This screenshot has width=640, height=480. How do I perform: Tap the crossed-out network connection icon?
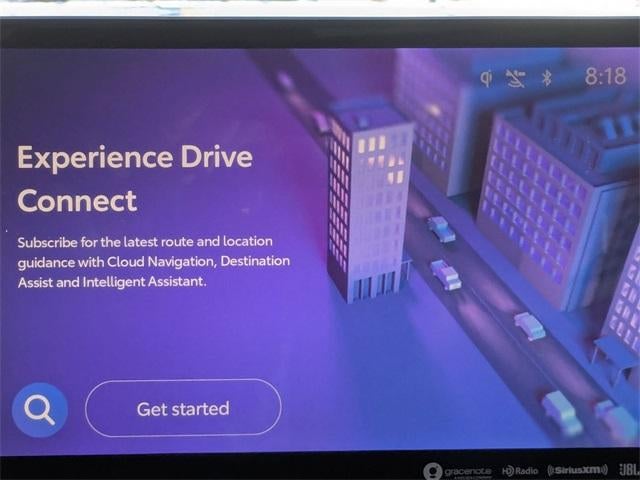coord(515,78)
